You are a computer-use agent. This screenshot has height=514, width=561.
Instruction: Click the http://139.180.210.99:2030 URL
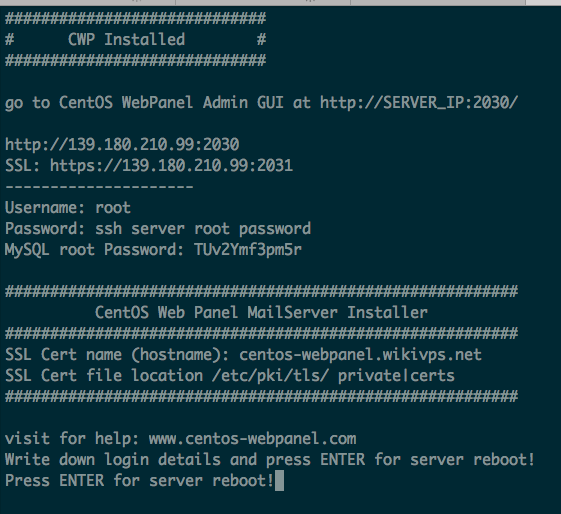click(x=122, y=145)
